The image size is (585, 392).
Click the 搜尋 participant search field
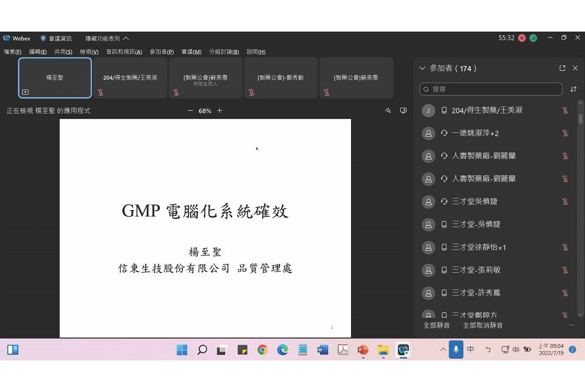pyautogui.click(x=491, y=89)
